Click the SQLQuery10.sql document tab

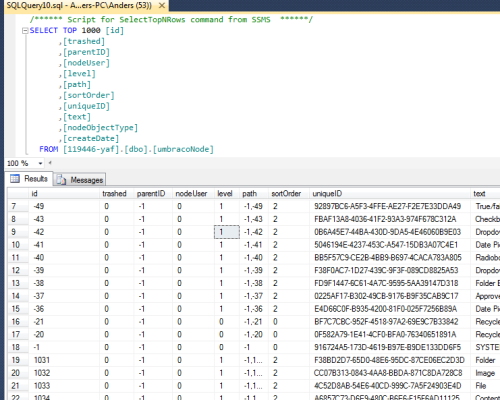(79, 5)
